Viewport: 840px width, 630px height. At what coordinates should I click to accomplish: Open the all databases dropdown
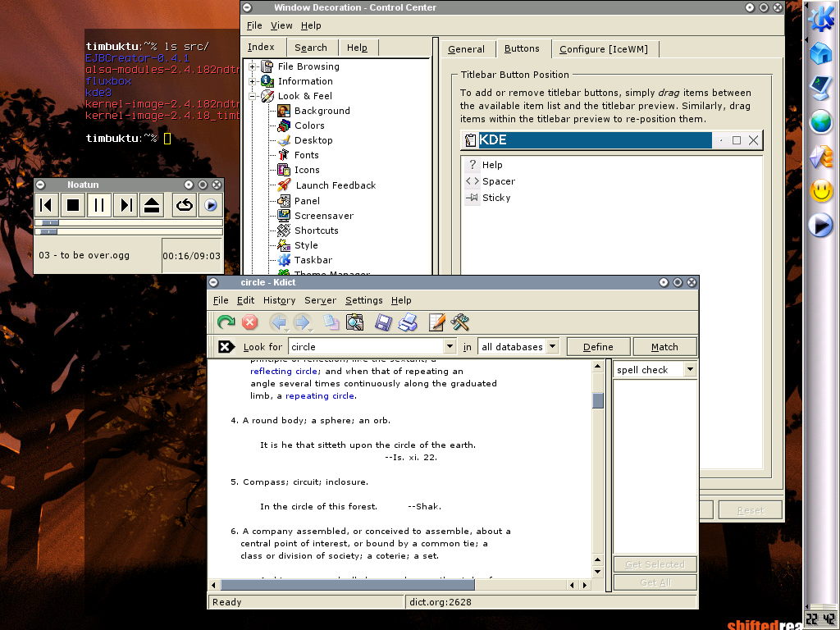pos(518,347)
